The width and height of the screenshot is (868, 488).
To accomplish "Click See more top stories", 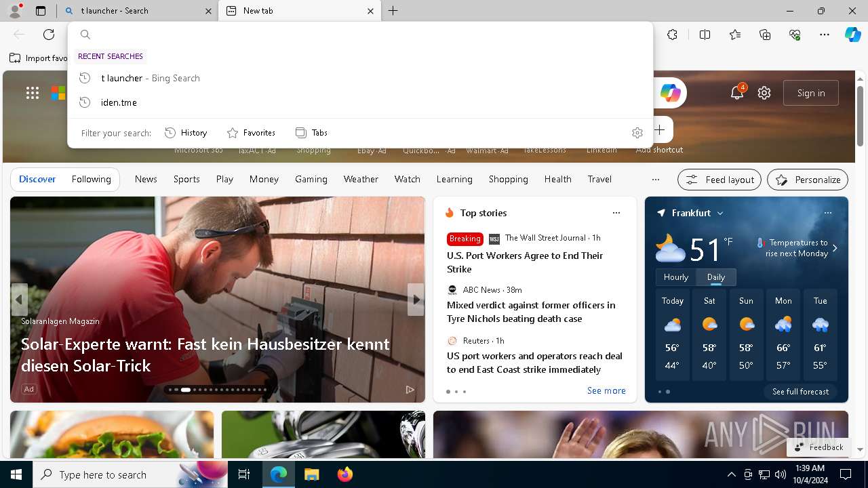I will click(x=606, y=390).
